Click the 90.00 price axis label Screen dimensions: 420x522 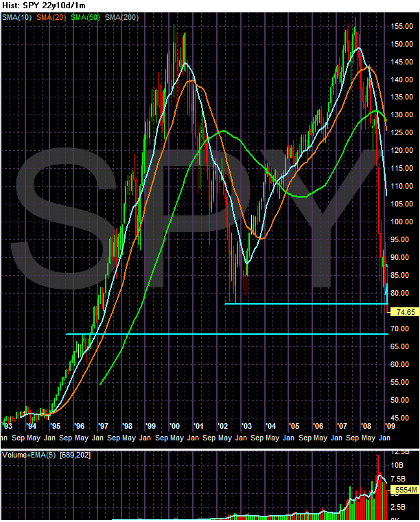399,257
